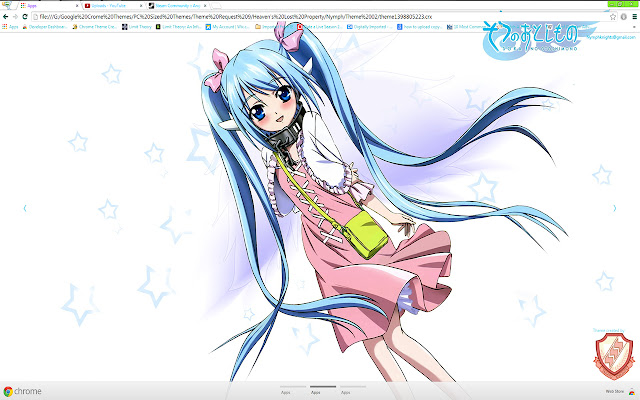Click the YouTube favicon on the Uploads tab
The height and width of the screenshot is (400, 640).
87,6
